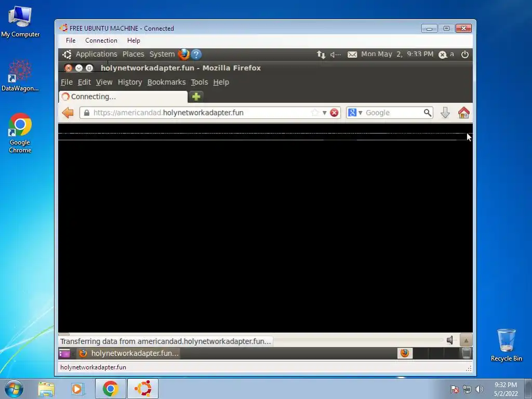Stop loading page with red X button
The width and height of the screenshot is (532, 399).
pyautogui.click(x=334, y=113)
